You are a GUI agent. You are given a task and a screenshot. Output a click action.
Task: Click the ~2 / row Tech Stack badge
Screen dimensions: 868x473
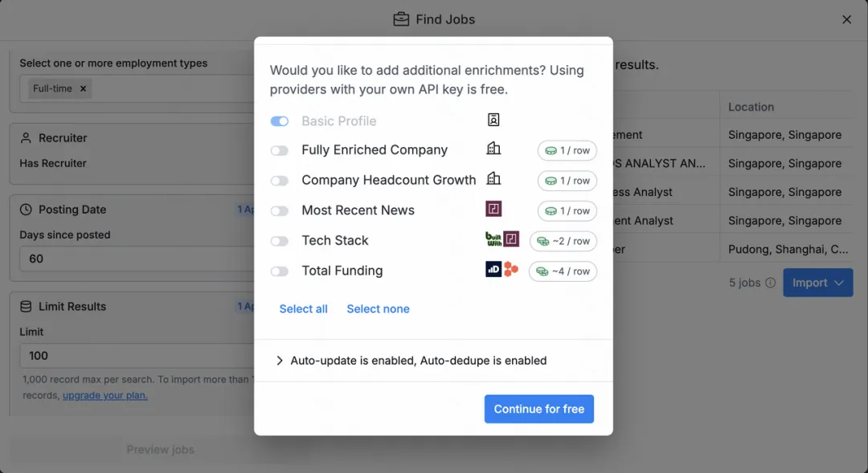coord(563,241)
